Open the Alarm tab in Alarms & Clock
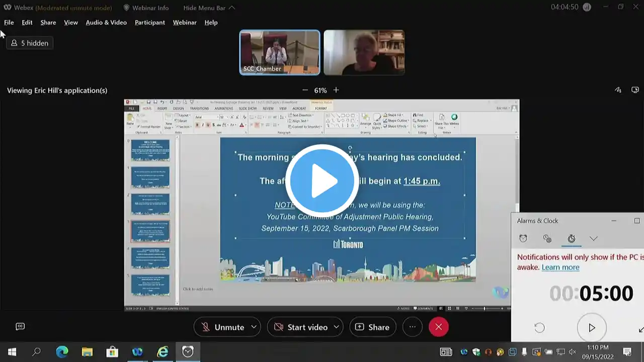644x362 pixels. point(523,239)
